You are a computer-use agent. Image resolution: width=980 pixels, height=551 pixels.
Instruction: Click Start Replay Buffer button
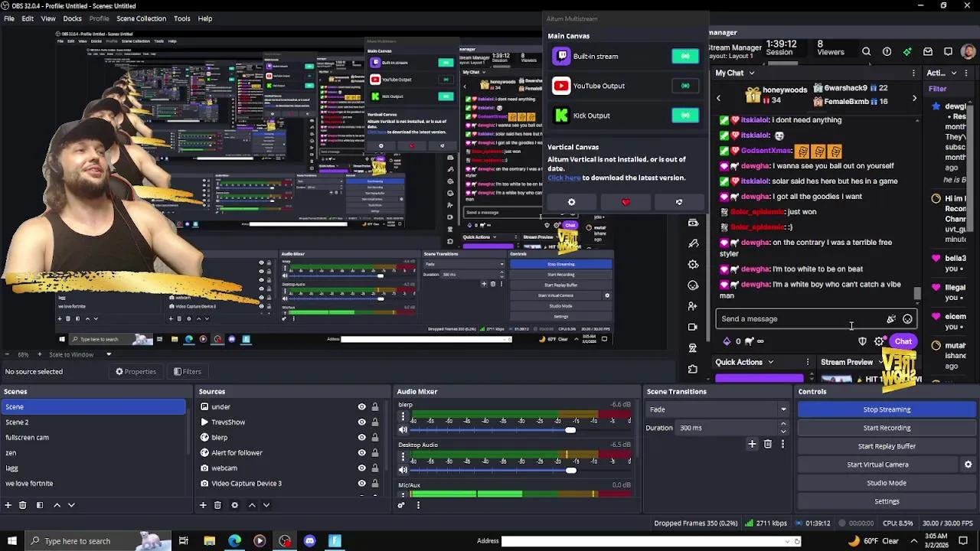[887, 446]
